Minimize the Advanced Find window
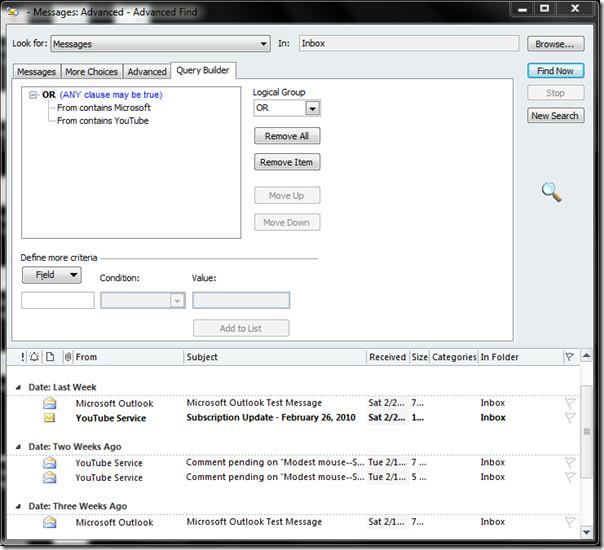 coord(523,9)
